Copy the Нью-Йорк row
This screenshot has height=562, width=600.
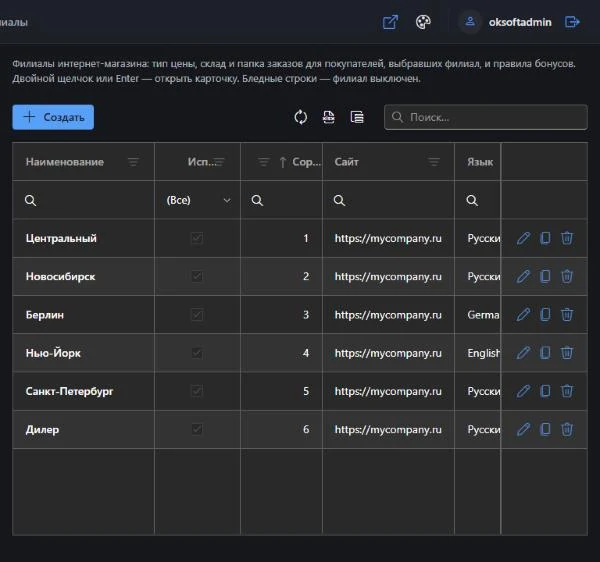pos(545,353)
